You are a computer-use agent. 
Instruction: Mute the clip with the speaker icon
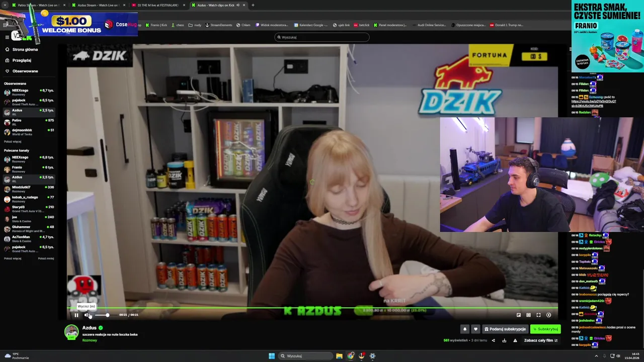point(87,315)
